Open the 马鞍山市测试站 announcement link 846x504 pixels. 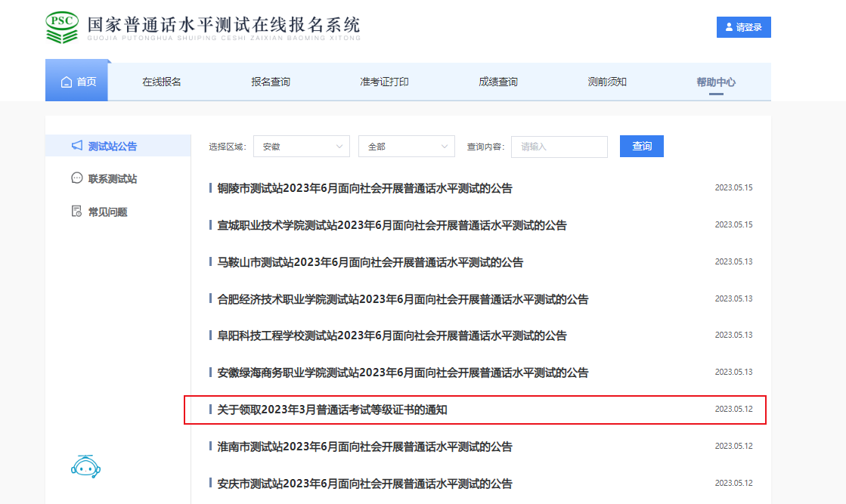tap(370, 262)
